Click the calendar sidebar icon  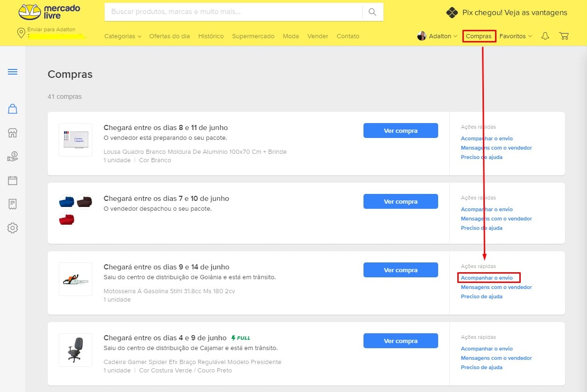click(13, 181)
